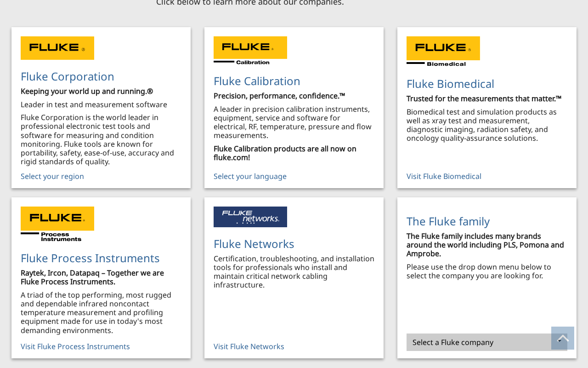Click the Fluke Process Instruments logo
The width and height of the screenshot is (588, 368).
(x=57, y=224)
